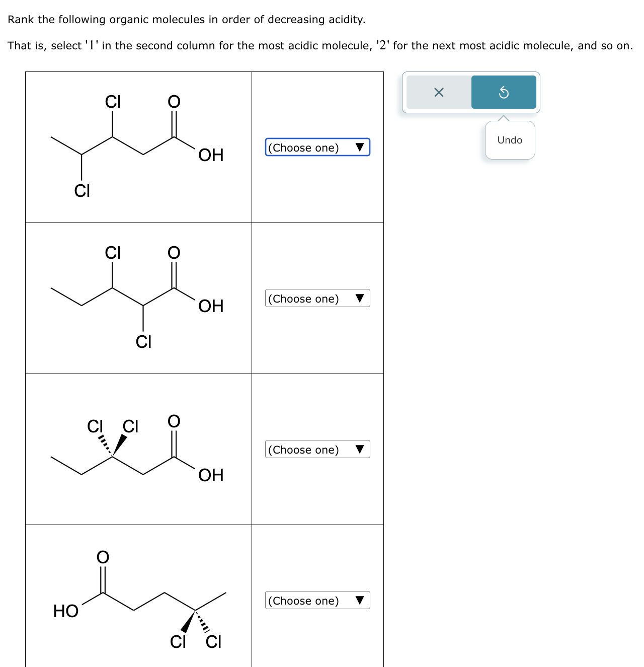644x667 pixels.
Task: Open the first Choose one dropdown
Action: click(x=317, y=147)
